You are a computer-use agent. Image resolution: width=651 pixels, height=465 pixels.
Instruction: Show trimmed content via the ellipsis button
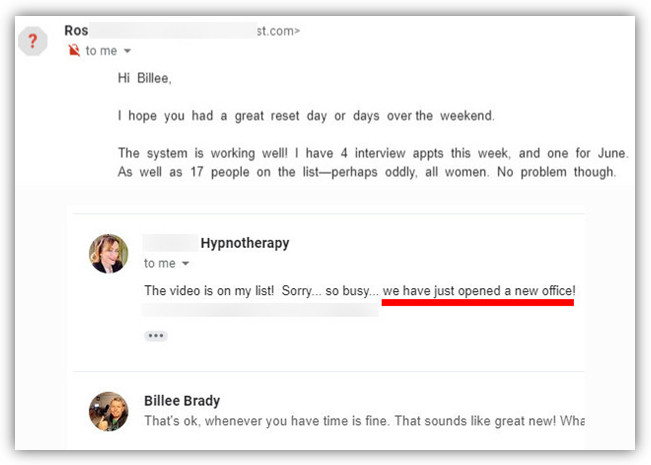pos(156,336)
